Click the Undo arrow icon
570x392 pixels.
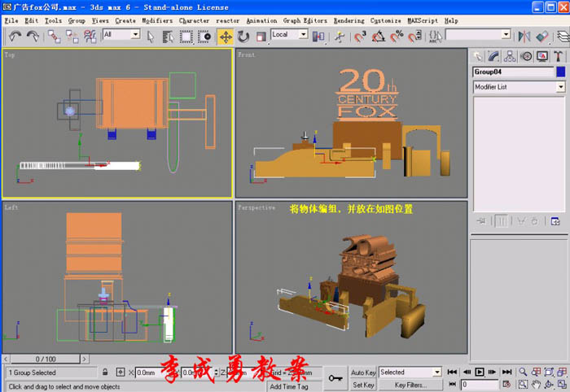pos(15,37)
